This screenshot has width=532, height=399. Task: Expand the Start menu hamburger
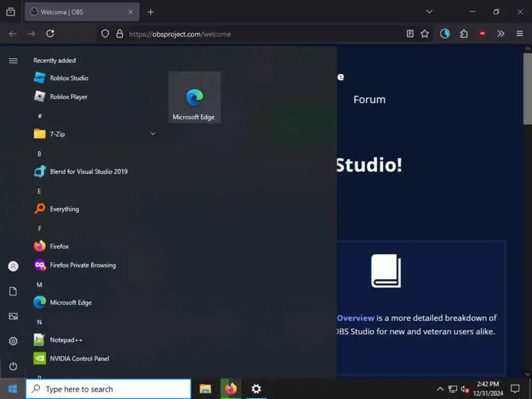(x=13, y=61)
